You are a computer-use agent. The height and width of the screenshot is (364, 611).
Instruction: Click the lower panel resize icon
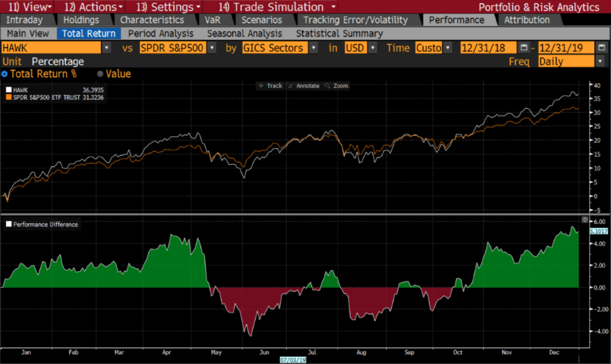584,220
